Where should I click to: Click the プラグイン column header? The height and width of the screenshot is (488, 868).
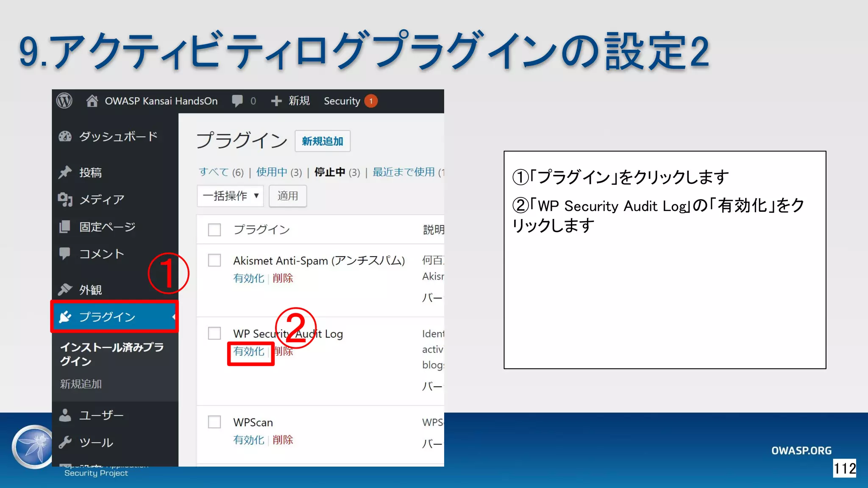point(262,230)
